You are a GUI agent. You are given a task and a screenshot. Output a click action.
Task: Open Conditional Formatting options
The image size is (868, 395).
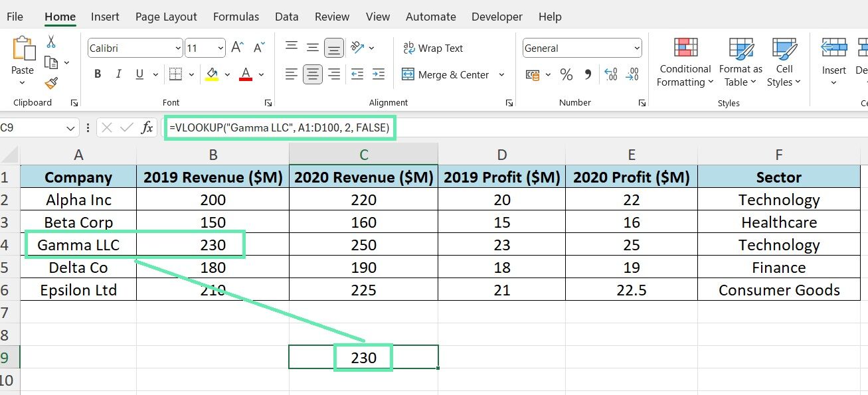(x=684, y=63)
